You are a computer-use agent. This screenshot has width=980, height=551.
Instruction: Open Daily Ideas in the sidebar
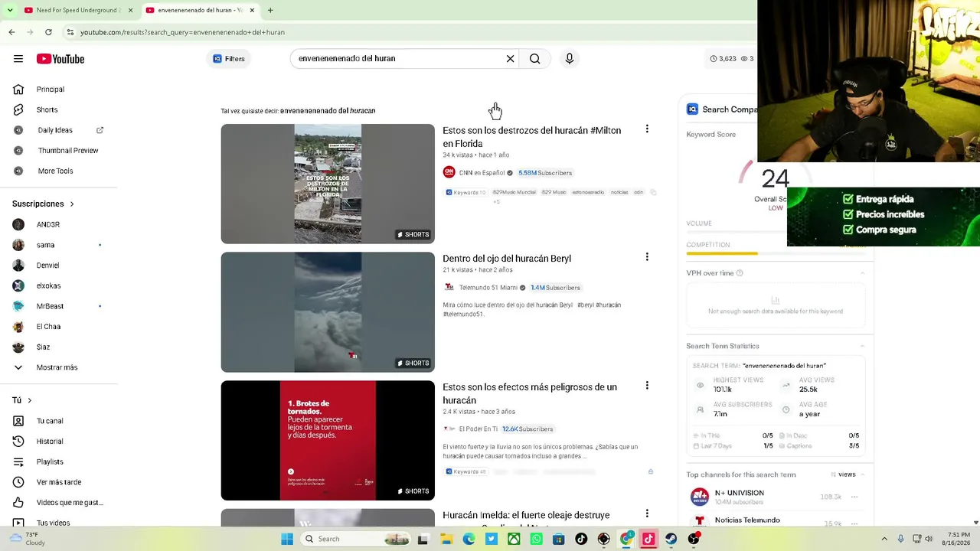pyautogui.click(x=55, y=130)
